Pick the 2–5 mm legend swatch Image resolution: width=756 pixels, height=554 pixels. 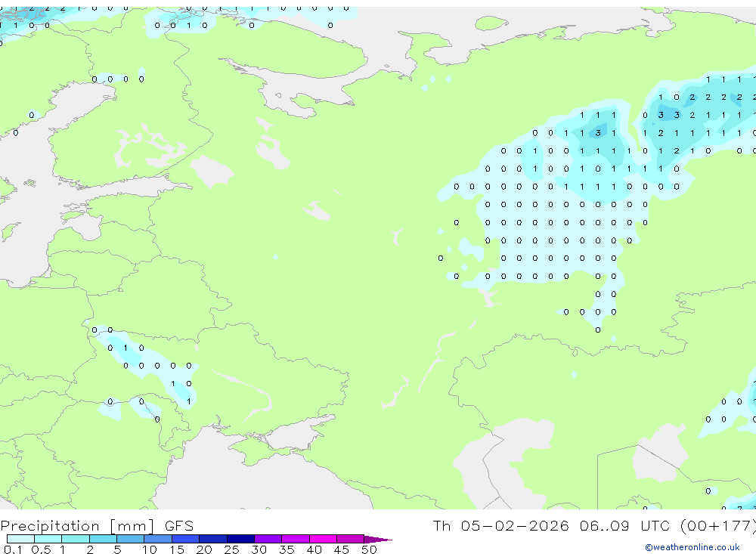click(x=103, y=539)
